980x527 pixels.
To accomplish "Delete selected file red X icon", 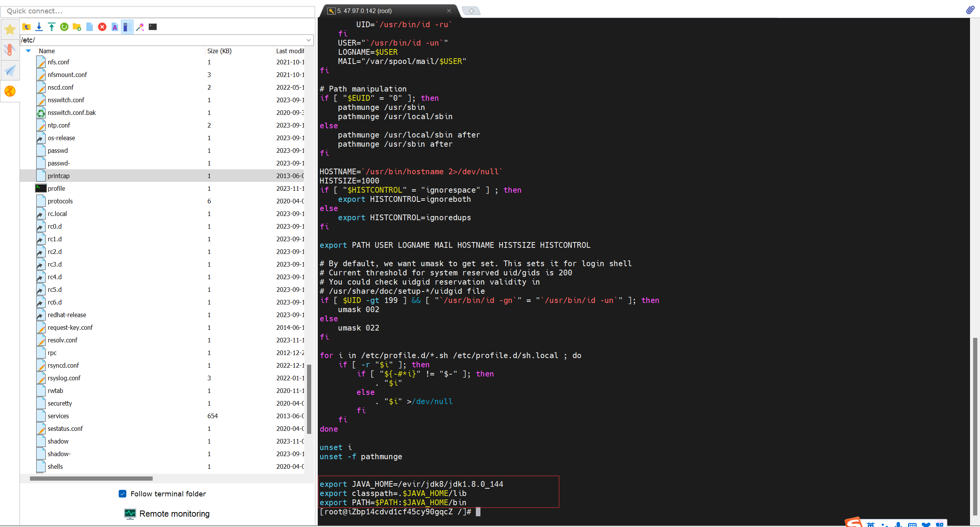I will tap(102, 27).
